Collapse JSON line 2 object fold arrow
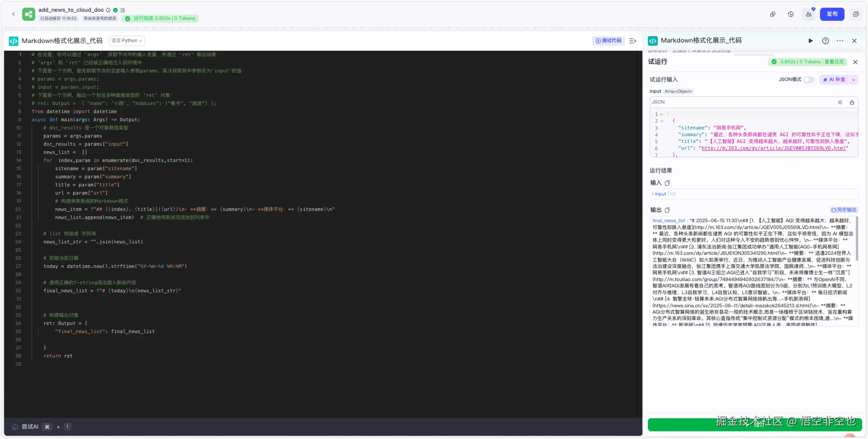This screenshot has width=868, height=439. pyautogui.click(x=661, y=121)
